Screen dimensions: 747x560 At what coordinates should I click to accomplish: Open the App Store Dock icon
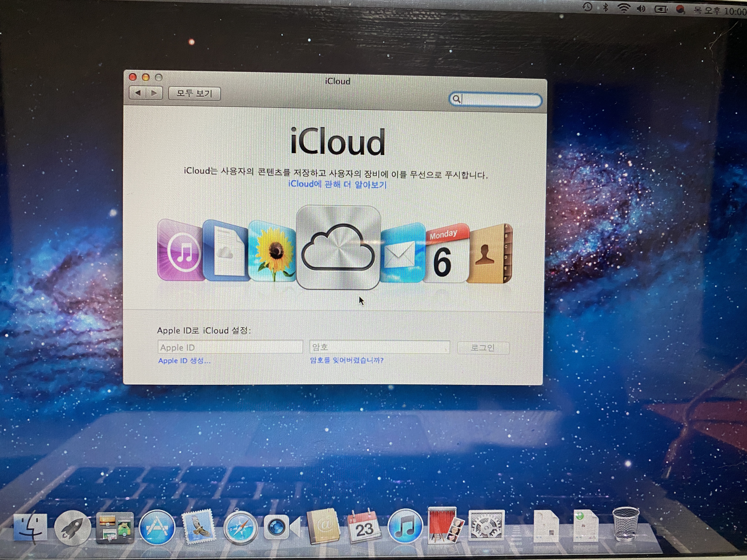pos(157,527)
